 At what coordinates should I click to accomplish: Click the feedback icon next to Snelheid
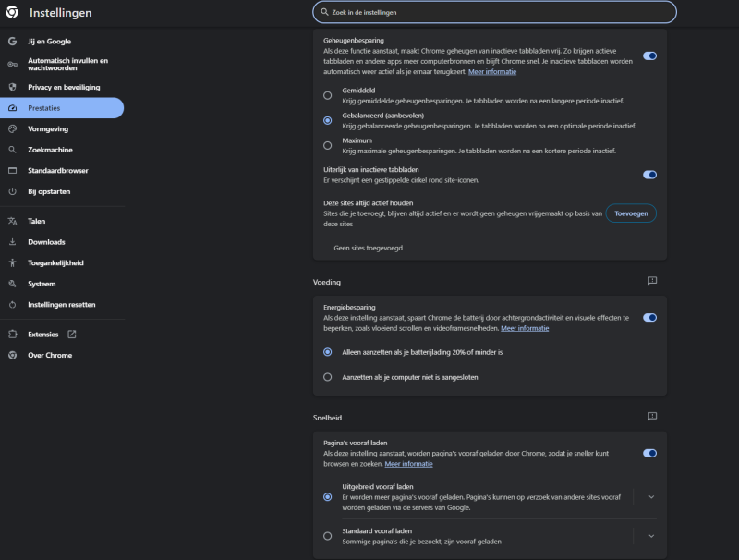point(652,418)
